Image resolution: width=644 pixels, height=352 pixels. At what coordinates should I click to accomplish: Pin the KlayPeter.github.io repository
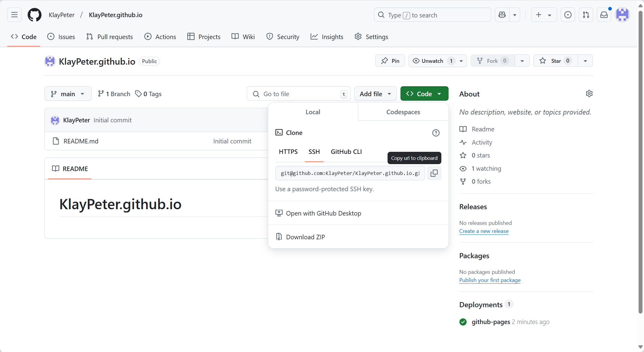[x=390, y=61]
